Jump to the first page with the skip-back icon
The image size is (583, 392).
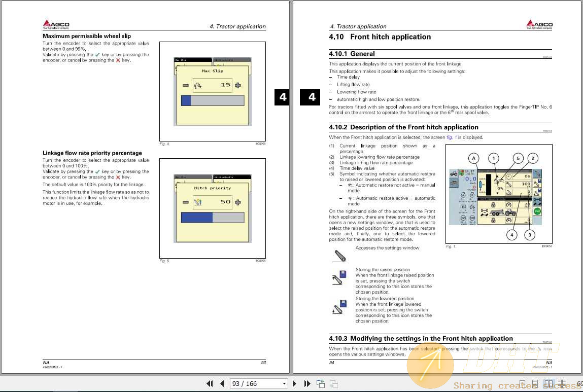tap(210, 383)
